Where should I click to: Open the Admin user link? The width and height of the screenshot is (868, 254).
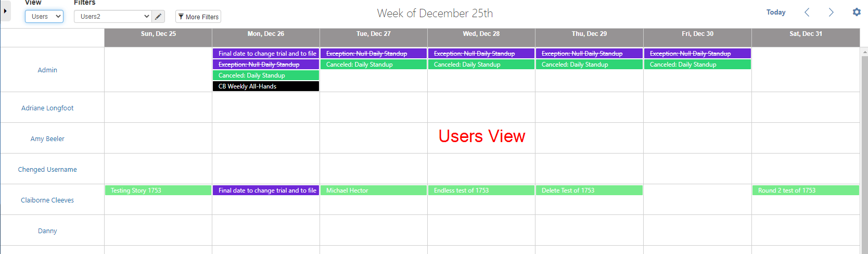point(47,70)
